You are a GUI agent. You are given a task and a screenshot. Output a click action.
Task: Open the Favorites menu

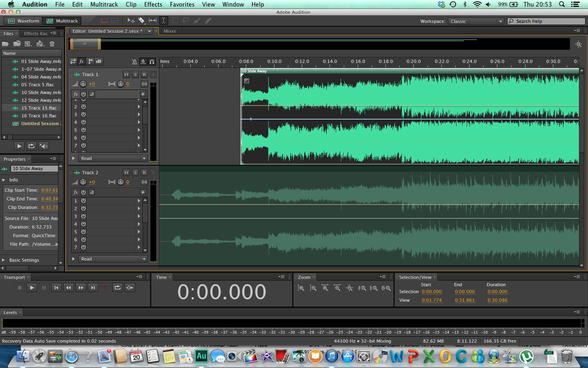(x=182, y=4)
